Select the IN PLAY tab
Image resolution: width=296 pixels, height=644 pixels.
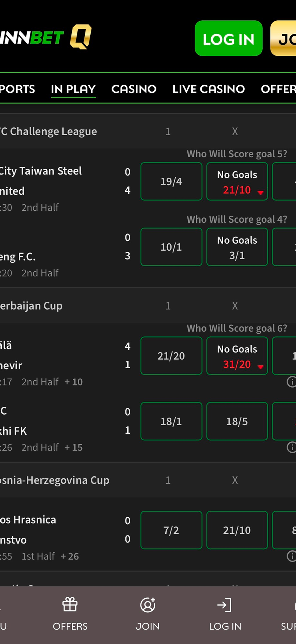point(73,89)
